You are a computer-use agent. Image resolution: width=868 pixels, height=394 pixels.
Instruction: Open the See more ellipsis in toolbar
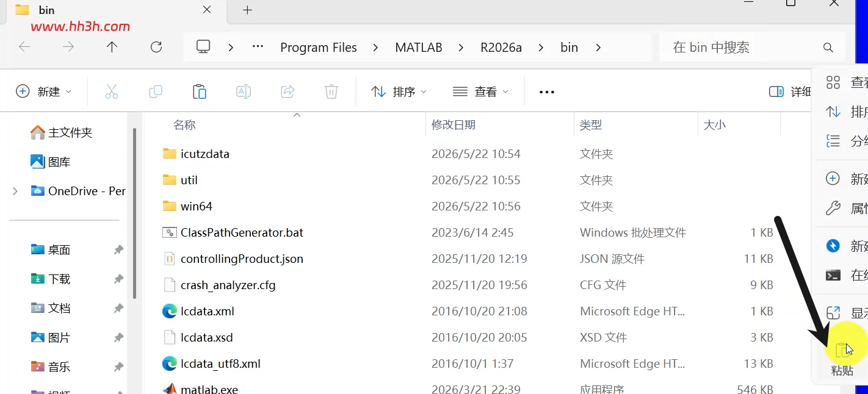(x=547, y=92)
